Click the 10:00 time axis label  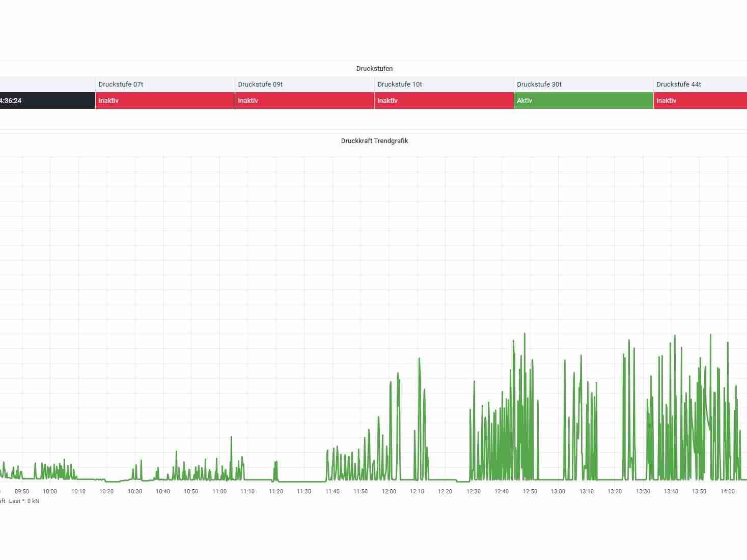[x=50, y=492]
